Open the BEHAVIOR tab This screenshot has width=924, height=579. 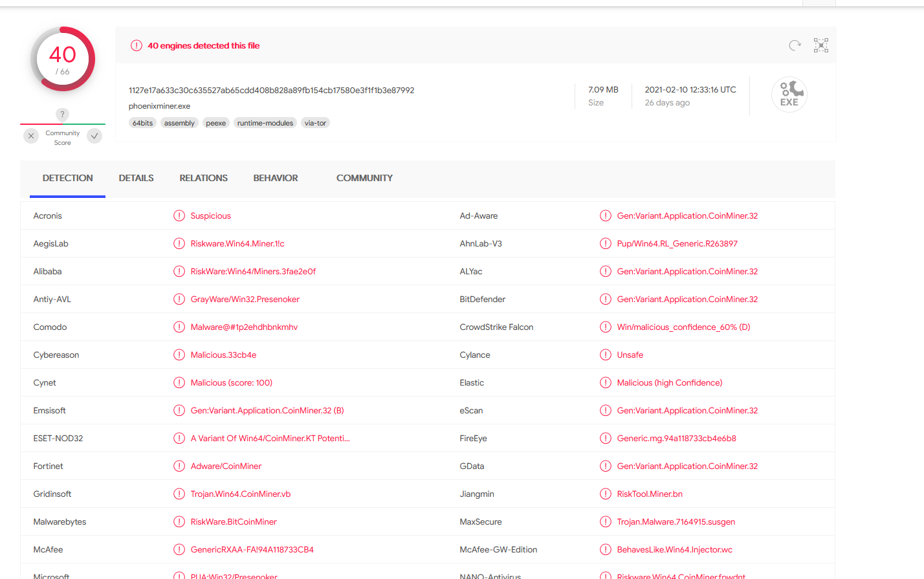tap(276, 178)
